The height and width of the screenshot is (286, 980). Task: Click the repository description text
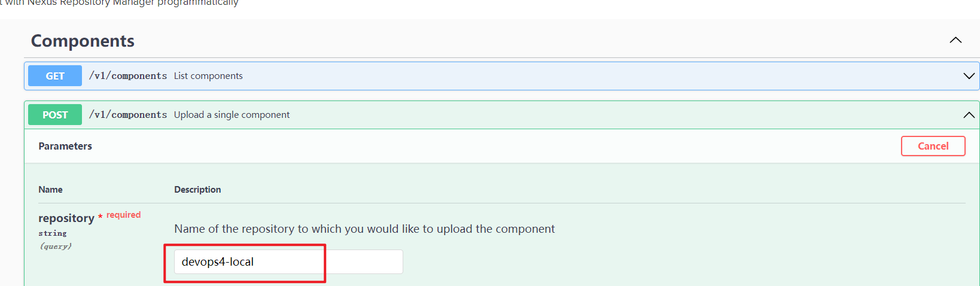coord(364,229)
